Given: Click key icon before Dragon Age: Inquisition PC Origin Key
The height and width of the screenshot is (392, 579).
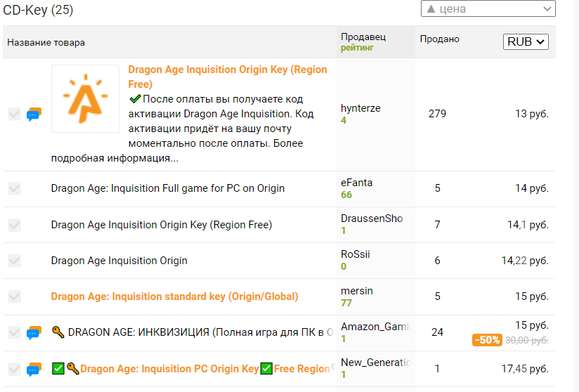Looking at the screenshot, I should [x=73, y=368].
